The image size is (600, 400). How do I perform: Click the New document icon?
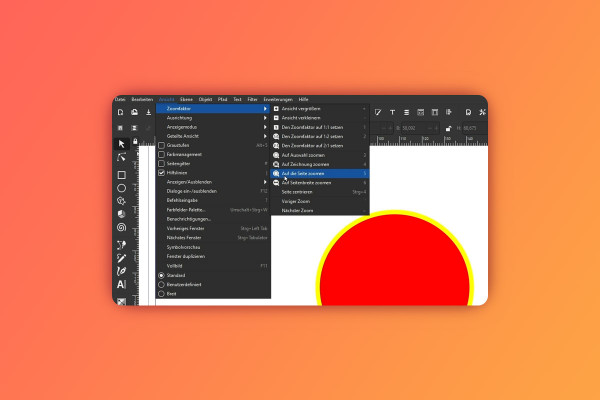tap(121, 112)
